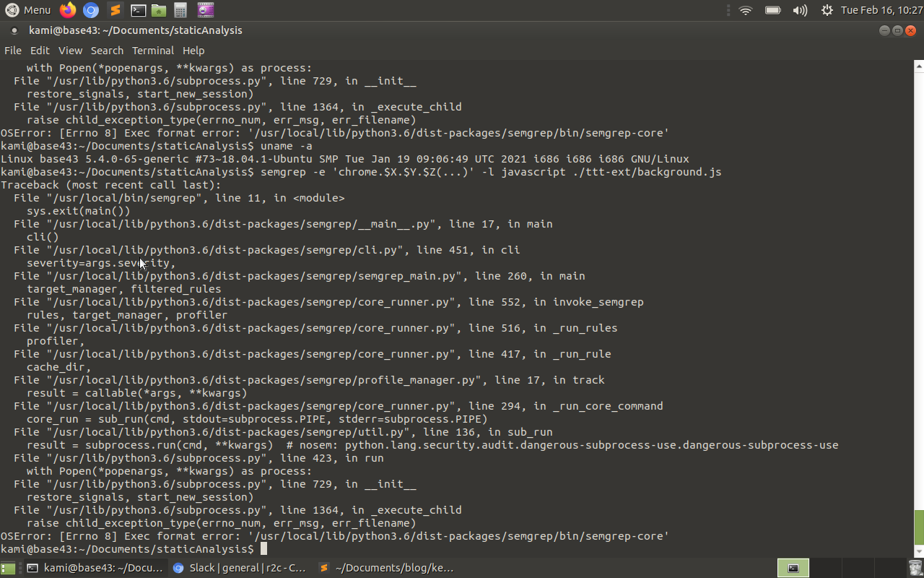Image resolution: width=924 pixels, height=578 pixels.
Task: Open the clock showing Tue Feb 16
Action: [881, 10]
